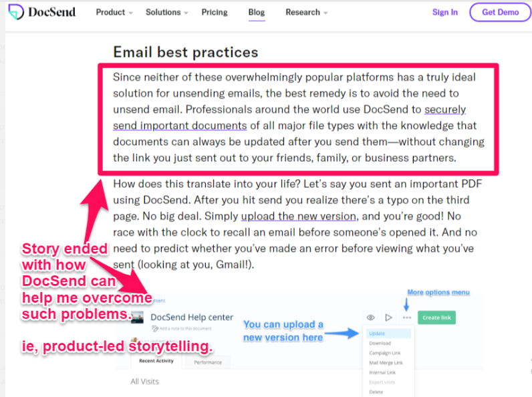This screenshot has width=532, height=397.
Task: Choose Internal Link from the menu
Action: pos(382,372)
